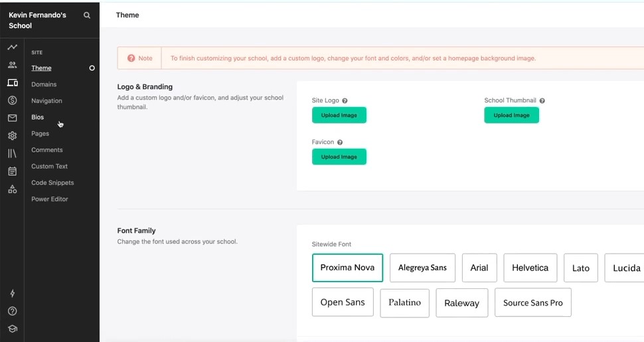Click the lightning bolt icon in the sidebar
644x342 pixels.
pos(13,293)
